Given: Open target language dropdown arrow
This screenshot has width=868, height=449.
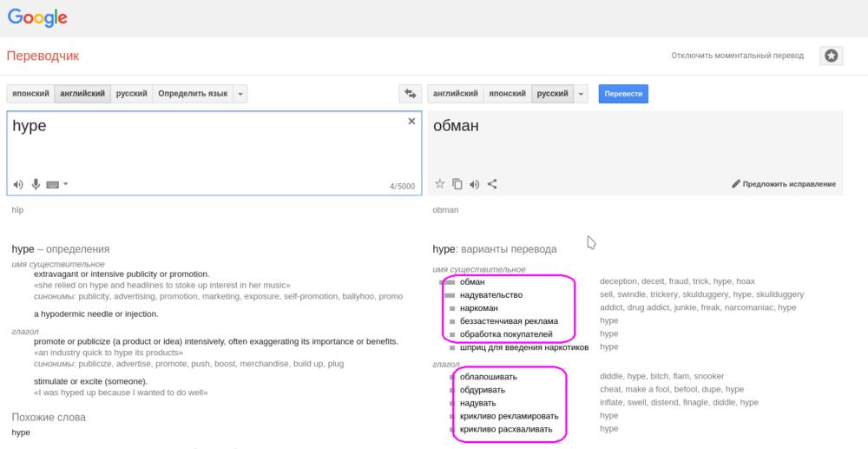Looking at the screenshot, I should [581, 94].
